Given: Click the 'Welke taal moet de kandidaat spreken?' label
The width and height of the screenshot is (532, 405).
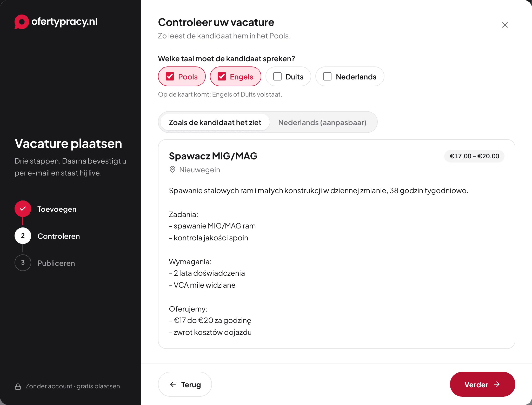Looking at the screenshot, I should click(x=227, y=59).
